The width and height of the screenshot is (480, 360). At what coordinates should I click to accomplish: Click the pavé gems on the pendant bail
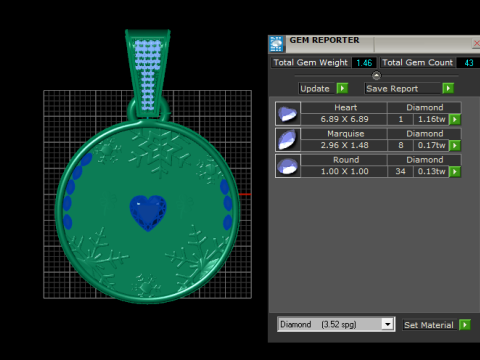click(147, 75)
